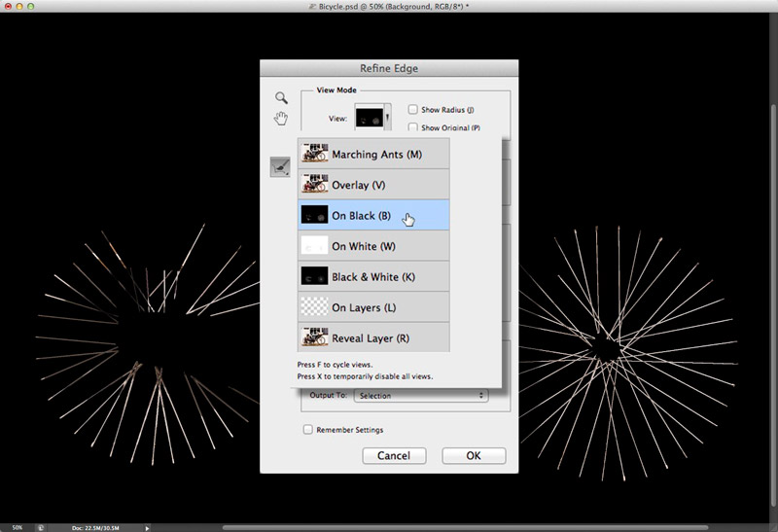This screenshot has width=778, height=532.
Task: Confirm the dialog with OK
Action: pyautogui.click(x=474, y=455)
